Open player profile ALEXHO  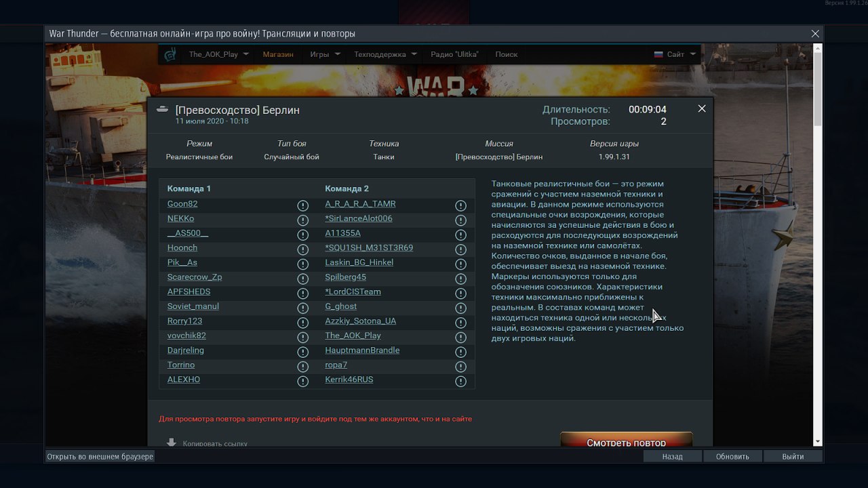pyautogui.click(x=184, y=380)
